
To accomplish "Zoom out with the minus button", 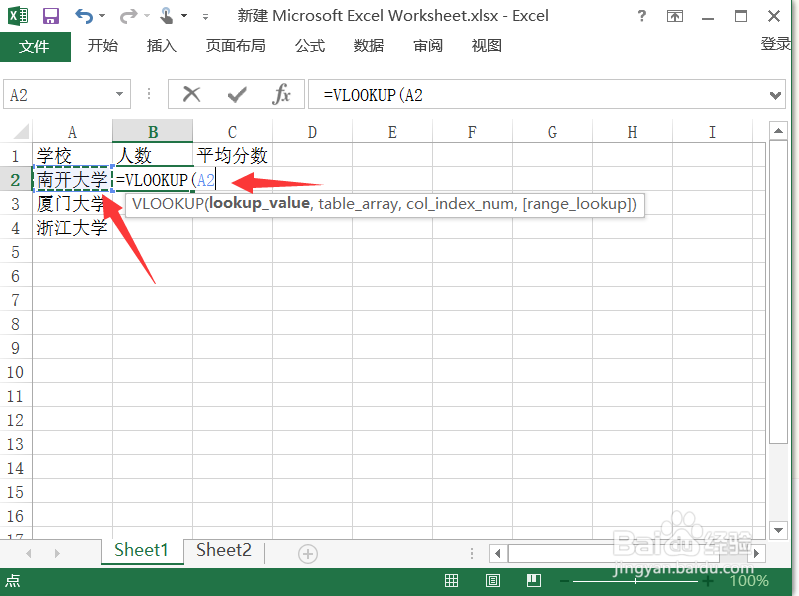I will point(565,581).
